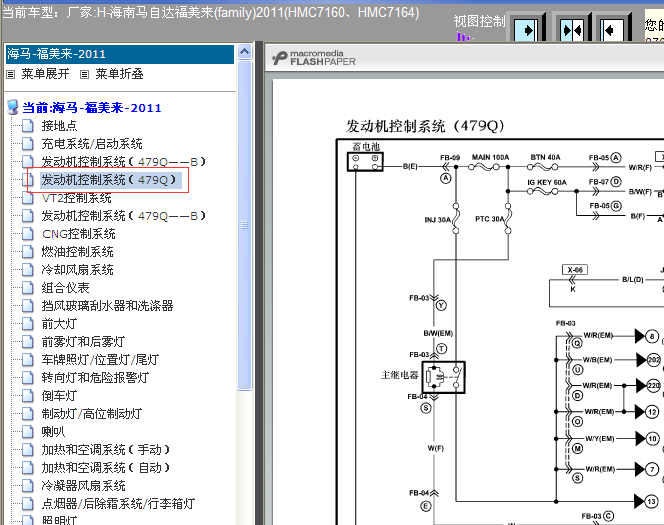
Task: Open 充电系统/启动系统 diagram
Action: [x=92, y=144]
